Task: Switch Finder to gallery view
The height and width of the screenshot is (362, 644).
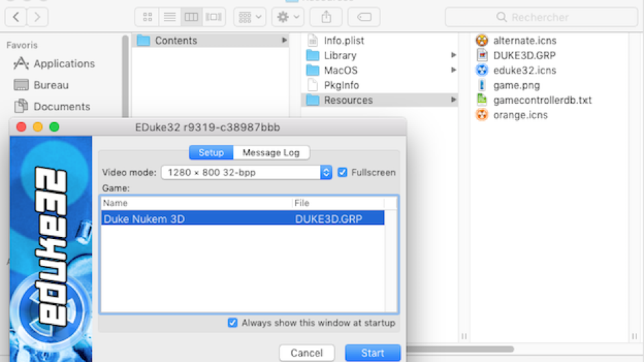Action: 214,17
